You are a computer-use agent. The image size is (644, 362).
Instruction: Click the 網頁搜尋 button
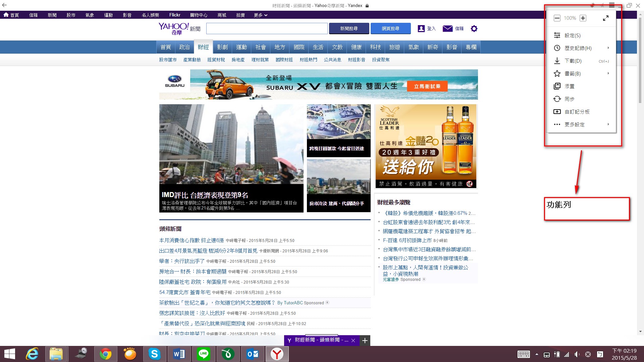click(390, 28)
